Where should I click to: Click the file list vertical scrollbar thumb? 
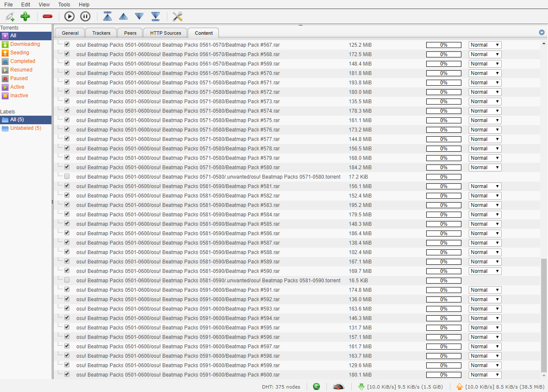click(544, 315)
